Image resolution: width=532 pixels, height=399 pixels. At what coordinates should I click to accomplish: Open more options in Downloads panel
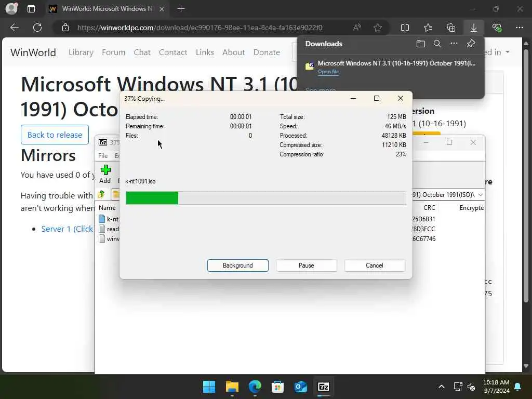[x=454, y=44]
